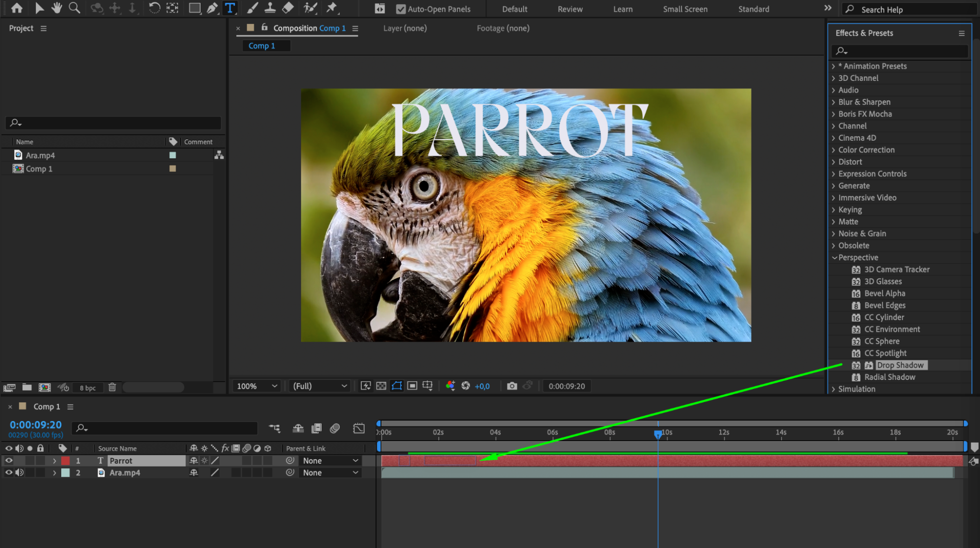980x548 pixels.
Task: Delete selected project item with trash icon
Action: 112,387
